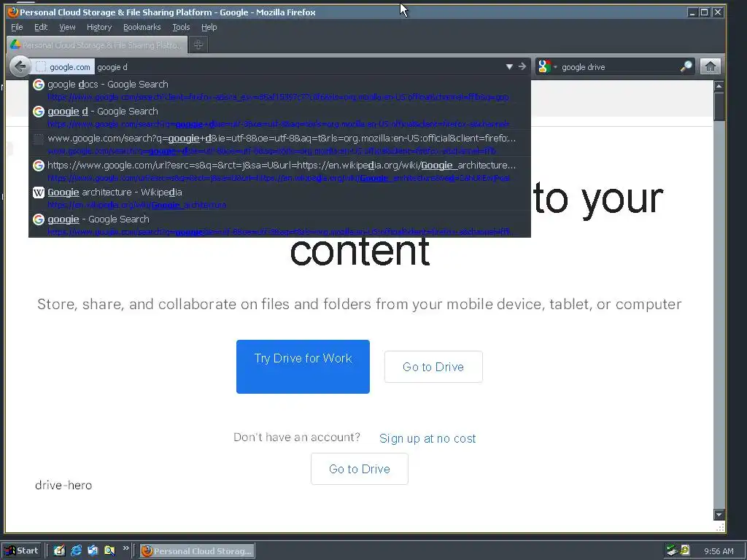Screen dimensions: 747x560
Task: Click the Outlook Express quick launch icon
Action: (93, 551)
